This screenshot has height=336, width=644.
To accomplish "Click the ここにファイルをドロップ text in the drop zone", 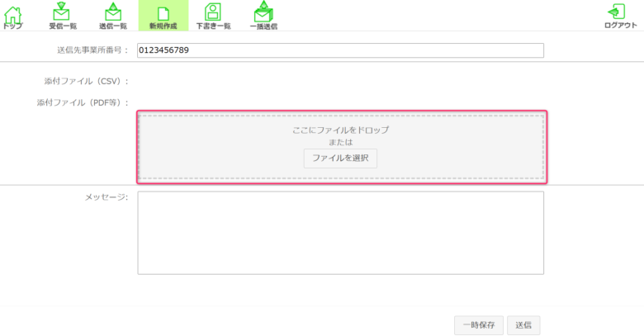I will [340, 130].
